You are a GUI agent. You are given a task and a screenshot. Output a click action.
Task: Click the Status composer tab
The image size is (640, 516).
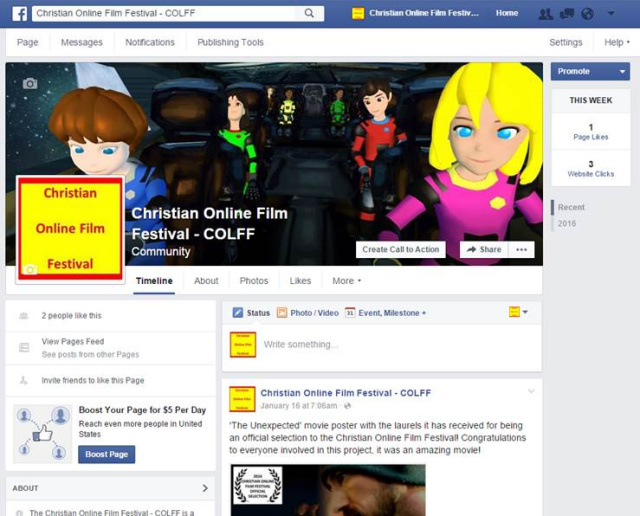251,313
